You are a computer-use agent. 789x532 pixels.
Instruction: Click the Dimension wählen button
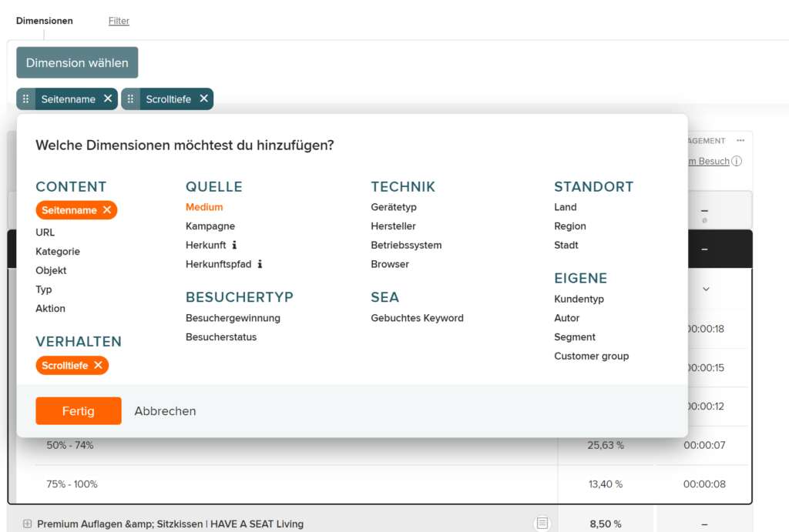(77, 63)
